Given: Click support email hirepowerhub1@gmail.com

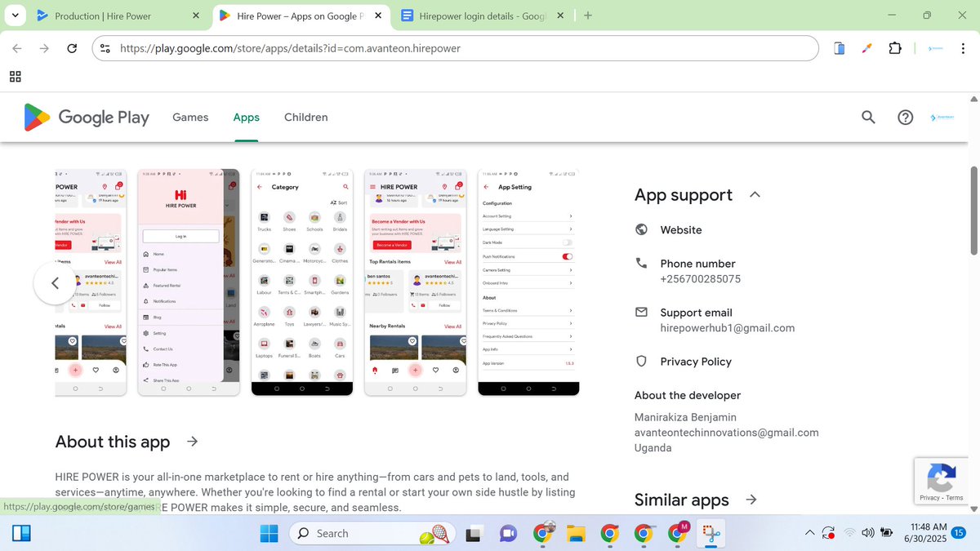Looking at the screenshot, I should click(728, 328).
